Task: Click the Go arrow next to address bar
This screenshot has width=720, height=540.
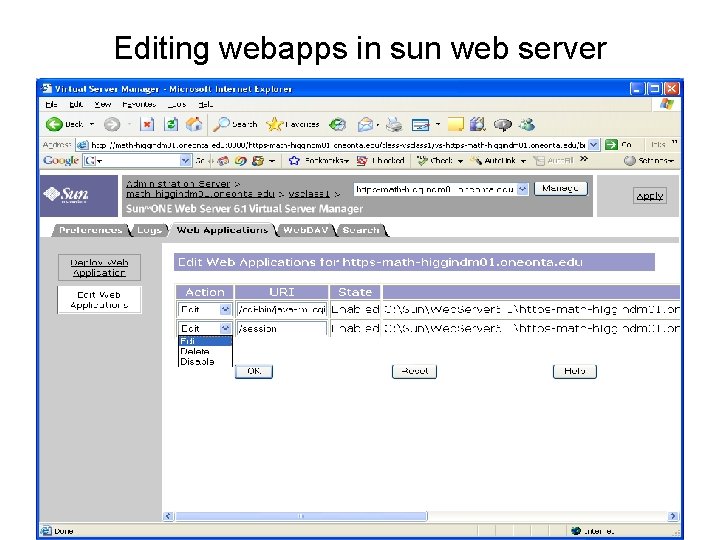Action: pos(611,145)
